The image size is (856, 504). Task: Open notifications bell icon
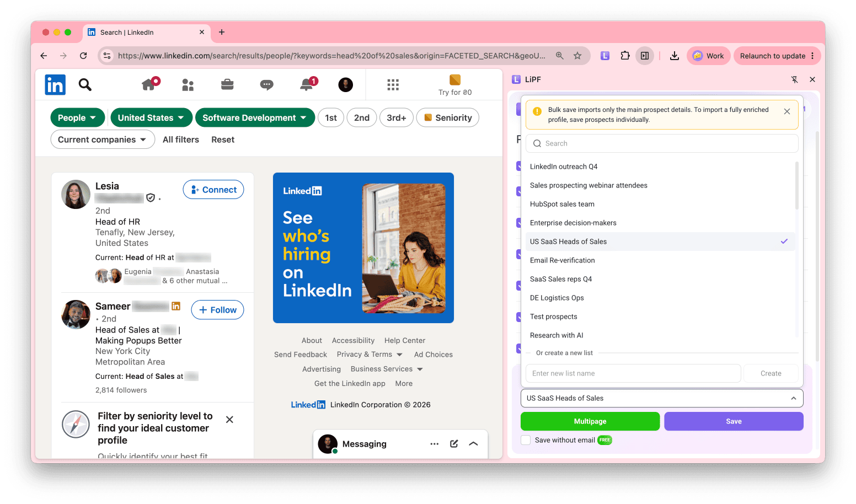pyautogui.click(x=307, y=84)
